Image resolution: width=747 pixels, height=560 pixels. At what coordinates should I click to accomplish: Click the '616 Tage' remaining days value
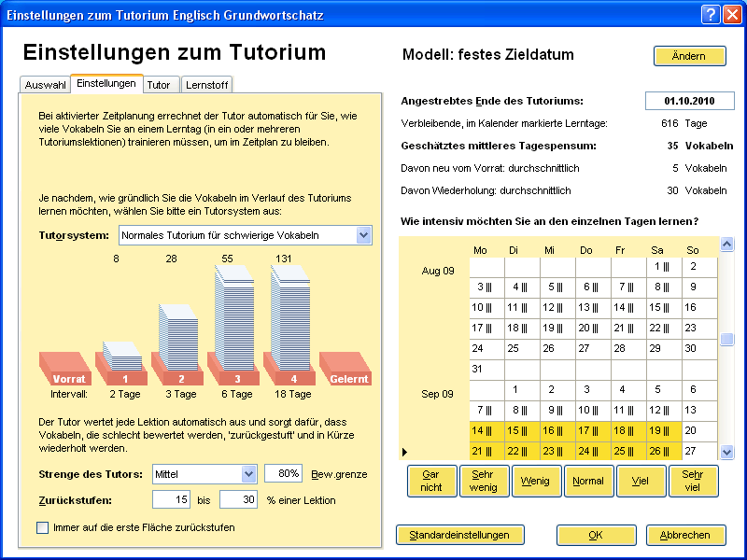pos(684,123)
